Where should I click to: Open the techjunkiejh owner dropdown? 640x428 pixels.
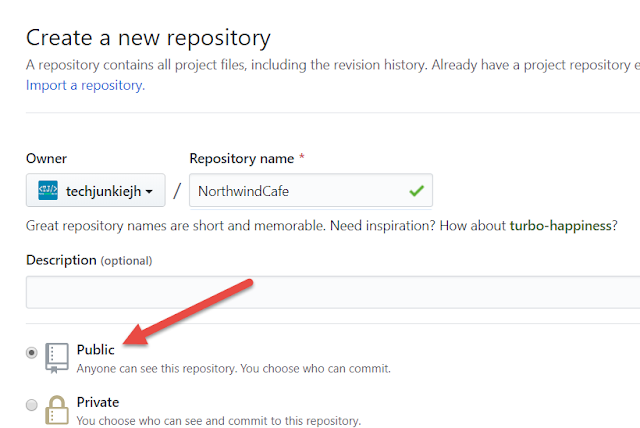[95, 190]
